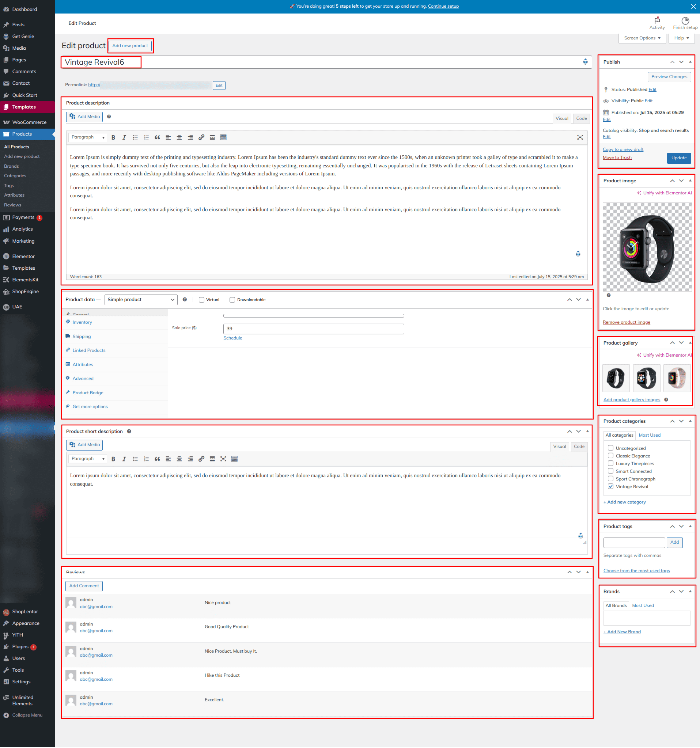Enable the Virtual checkbox
Viewport: 700px width, 748px height.
click(202, 300)
